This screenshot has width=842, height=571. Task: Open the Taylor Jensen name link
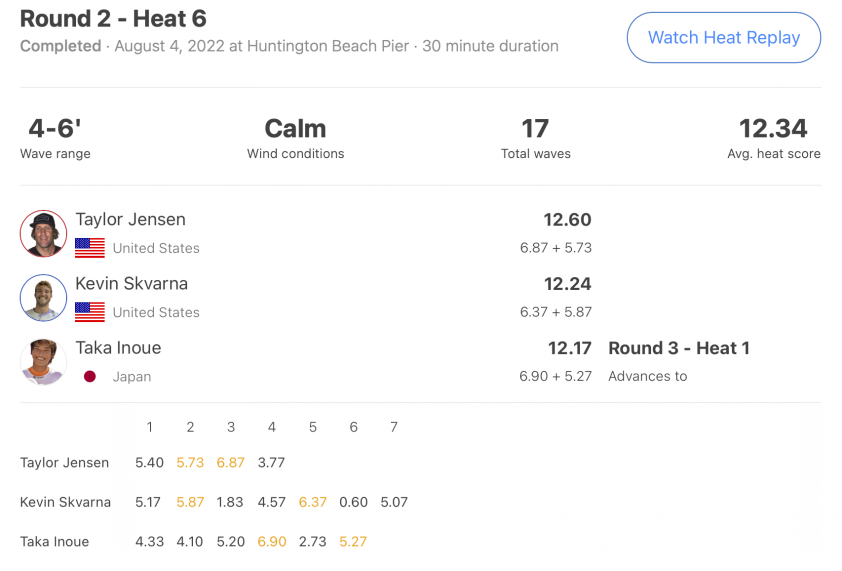[x=130, y=219]
